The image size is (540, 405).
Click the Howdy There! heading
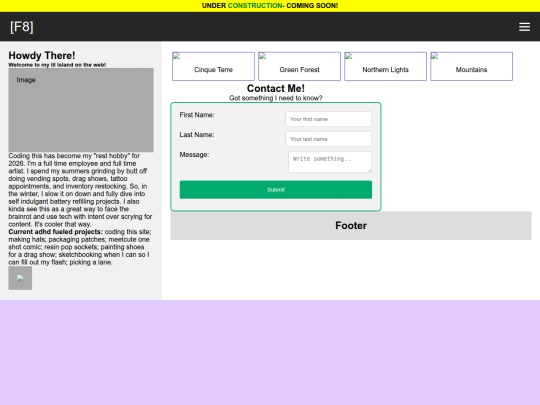[x=42, y=55]
